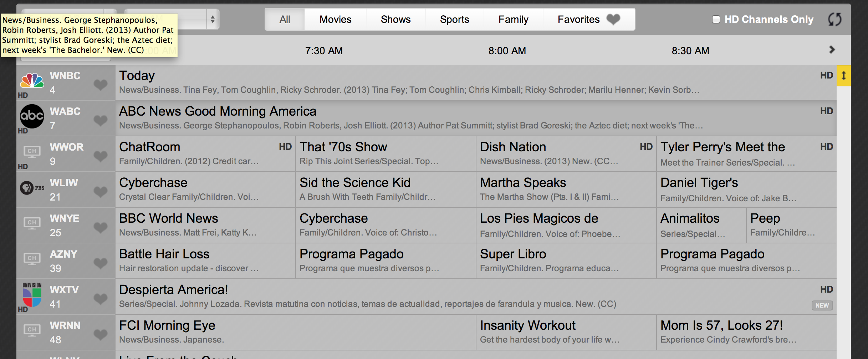
Task: Favorite the WWOR channel heart
Action: [101, 156]
